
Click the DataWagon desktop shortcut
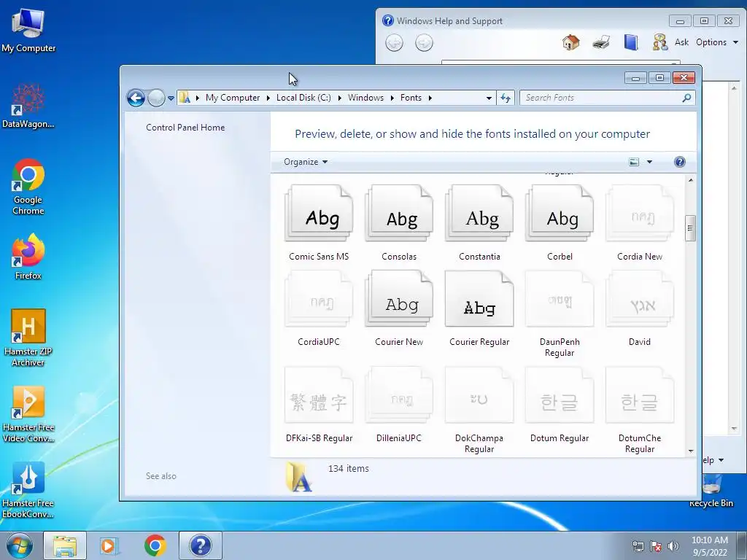pos(28,106)
